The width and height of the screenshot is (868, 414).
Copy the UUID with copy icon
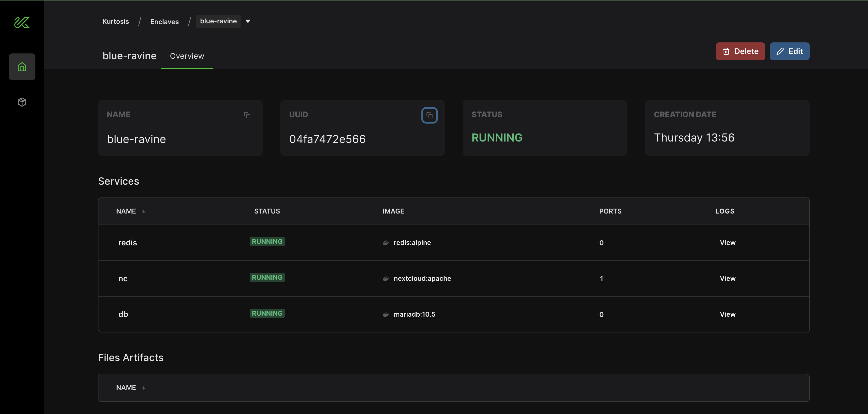(429, 115)
